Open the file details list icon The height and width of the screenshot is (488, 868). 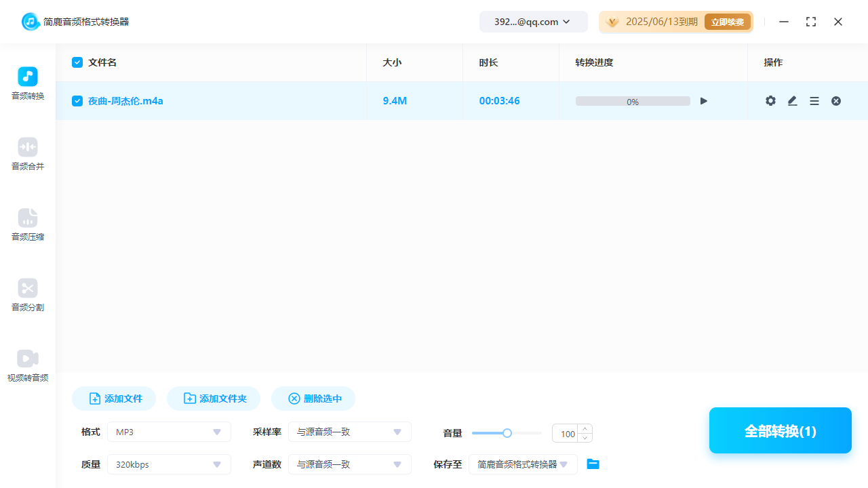[x=814, y=100]
